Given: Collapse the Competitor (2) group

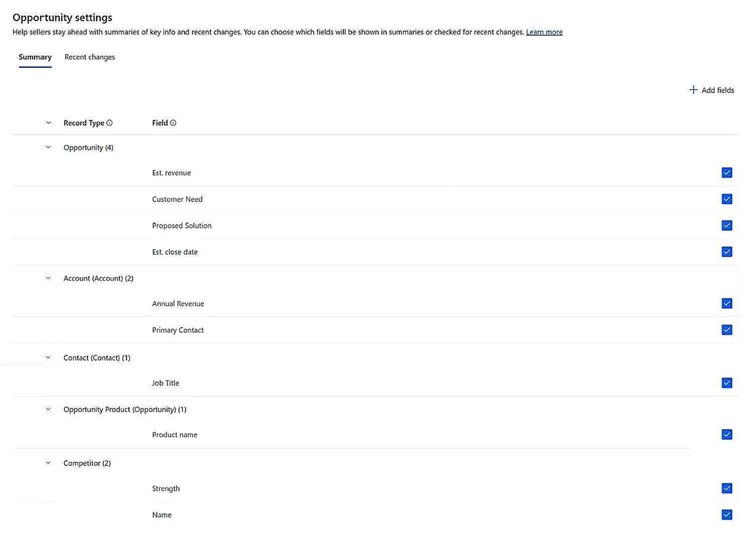Looking at the screenshot, I should [x=48, y=463].
